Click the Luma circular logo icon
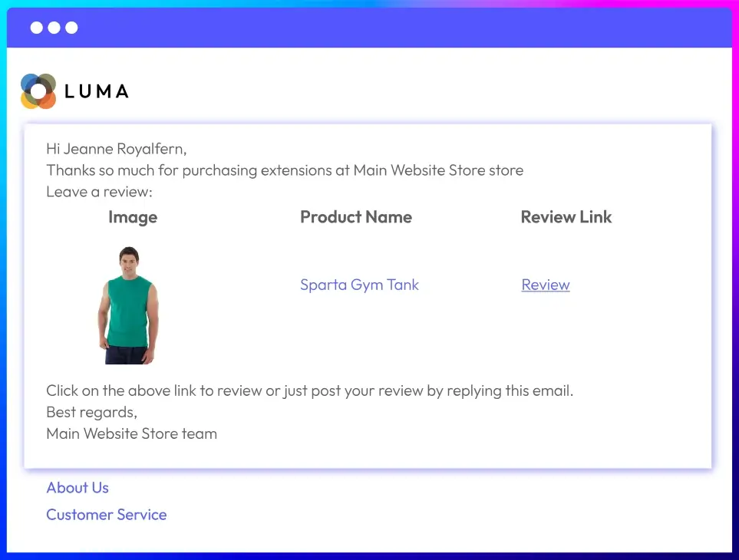 point(38,91)
